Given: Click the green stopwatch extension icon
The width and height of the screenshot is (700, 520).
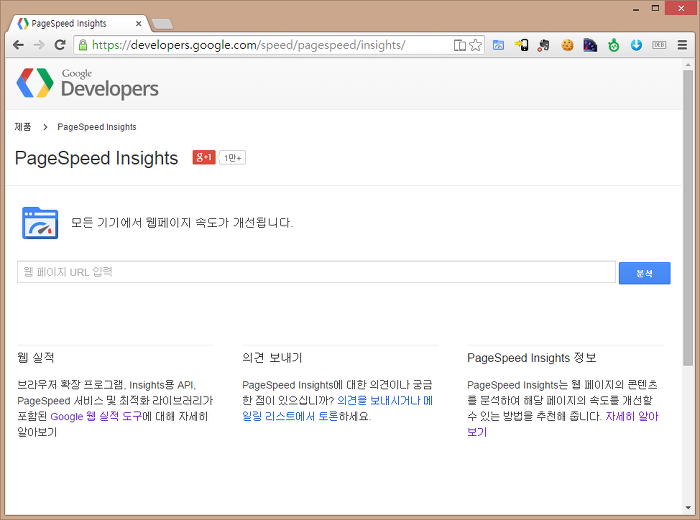Looking at the screenshot, I should pos(613,45).
